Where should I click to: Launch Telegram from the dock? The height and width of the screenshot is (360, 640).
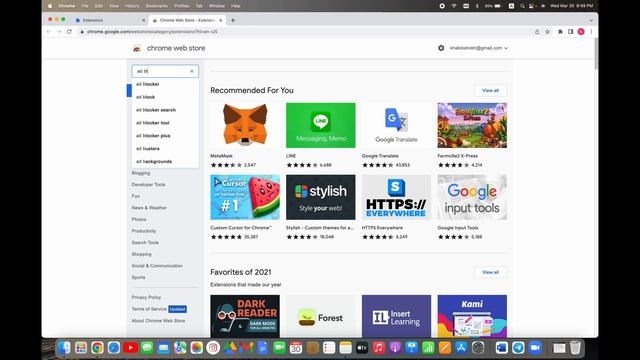click(x=518, y=347)
